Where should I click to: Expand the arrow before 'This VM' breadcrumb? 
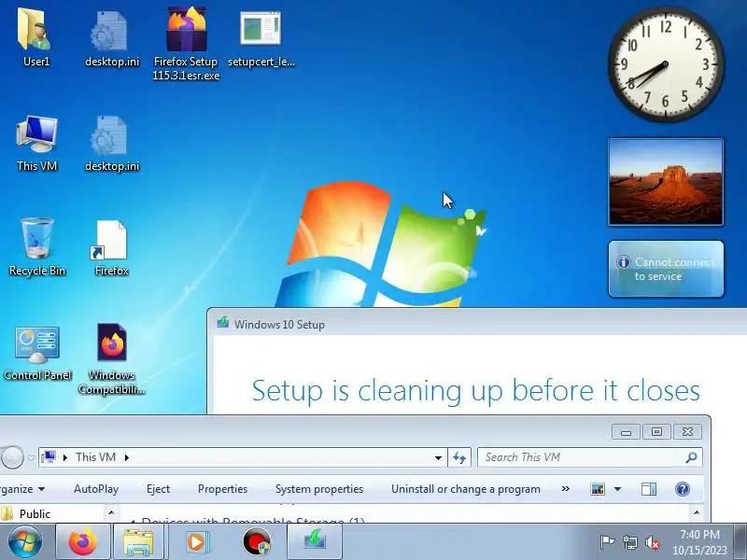[x=64, y=457]
